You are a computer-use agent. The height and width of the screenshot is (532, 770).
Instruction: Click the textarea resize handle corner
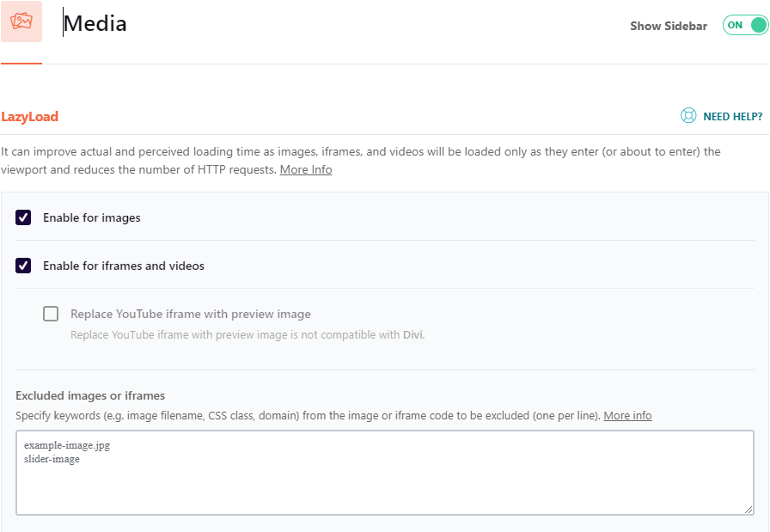pyautogui.click(x=749, y=510)
